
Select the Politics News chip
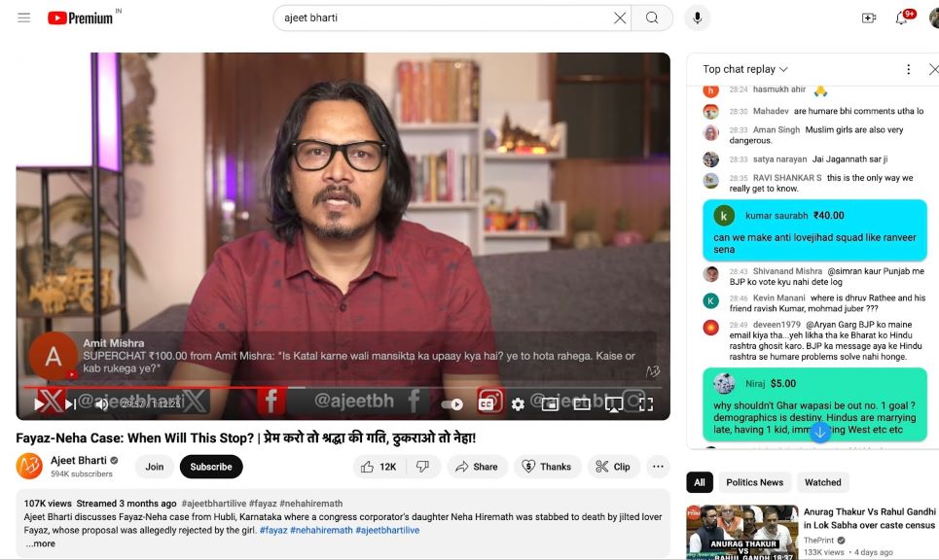coord(754,482)
